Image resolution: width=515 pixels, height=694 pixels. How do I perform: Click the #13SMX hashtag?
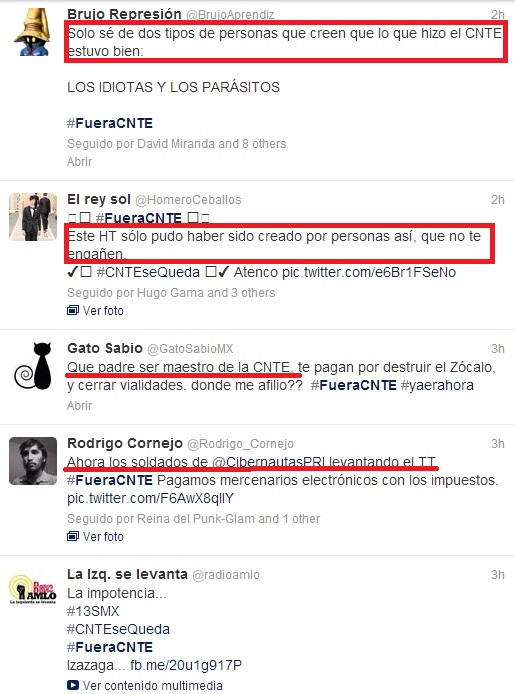click(93, 611)
